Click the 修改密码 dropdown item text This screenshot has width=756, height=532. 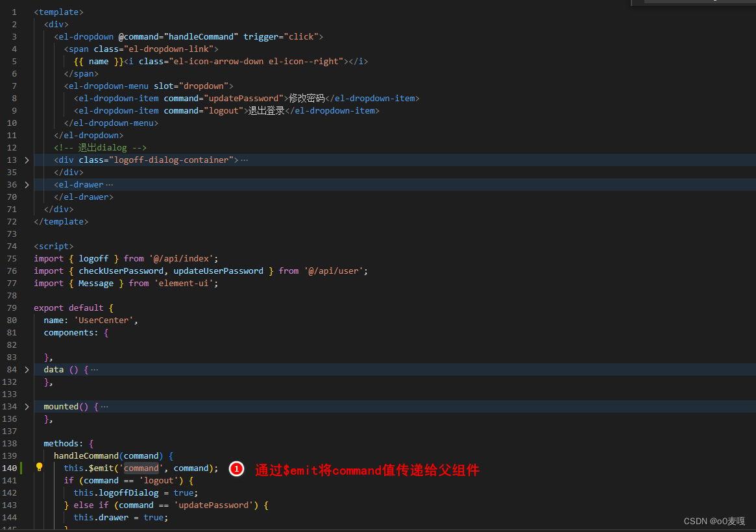[307, 99]
